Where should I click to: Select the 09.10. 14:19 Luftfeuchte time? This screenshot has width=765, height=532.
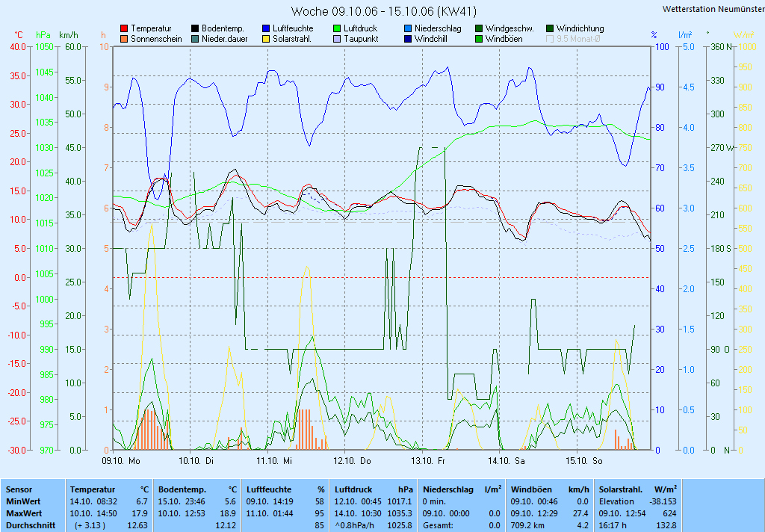pyautogui.click(x=270, y=502)
